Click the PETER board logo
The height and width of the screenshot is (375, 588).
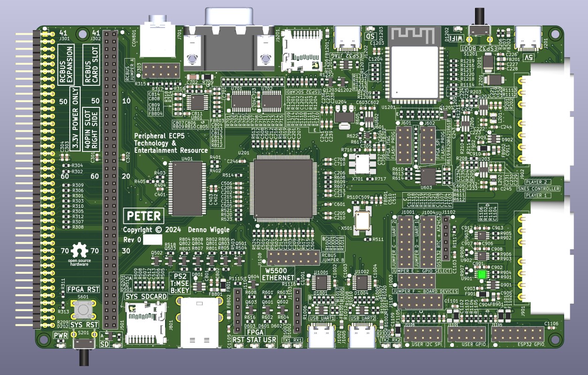pos(143,216)
